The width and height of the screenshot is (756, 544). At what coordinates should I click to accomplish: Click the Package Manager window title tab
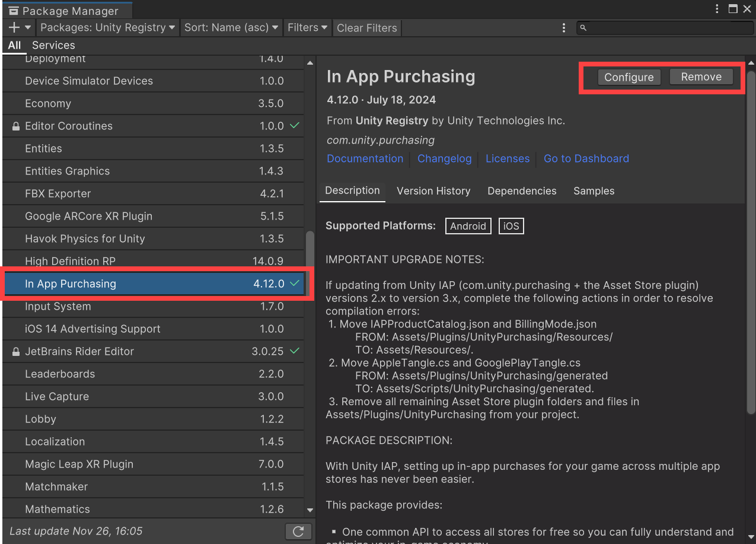tap(66, 11)
